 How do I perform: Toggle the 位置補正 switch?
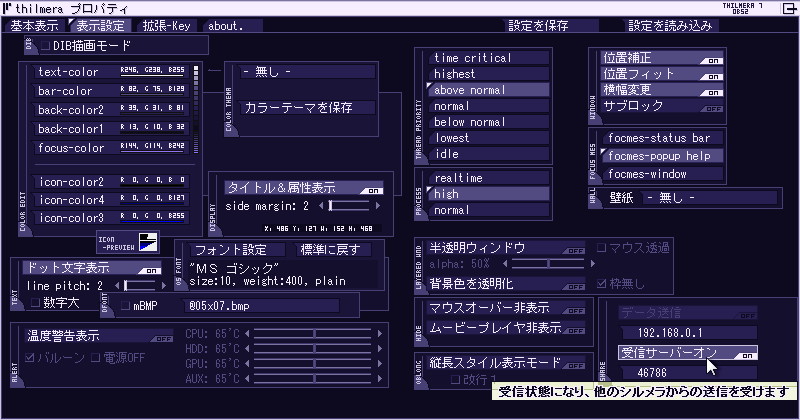click(x=662, y=58)
